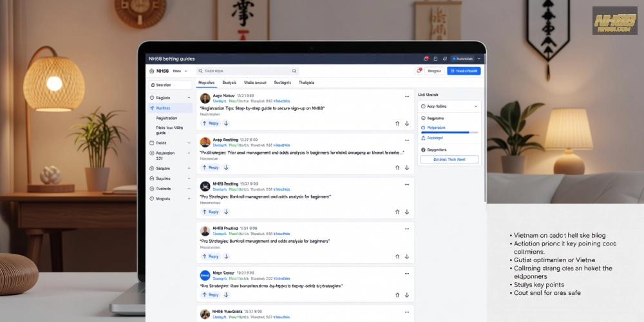The width and height of the screenshot is (644, 322).
Task: Expand the chevron at far right of dark title bar
Action: pos(479,59)
